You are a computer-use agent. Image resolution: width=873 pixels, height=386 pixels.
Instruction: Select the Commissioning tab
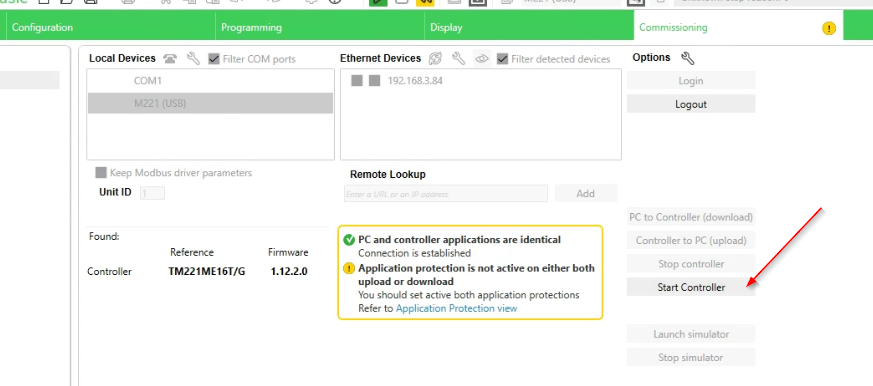738,27
